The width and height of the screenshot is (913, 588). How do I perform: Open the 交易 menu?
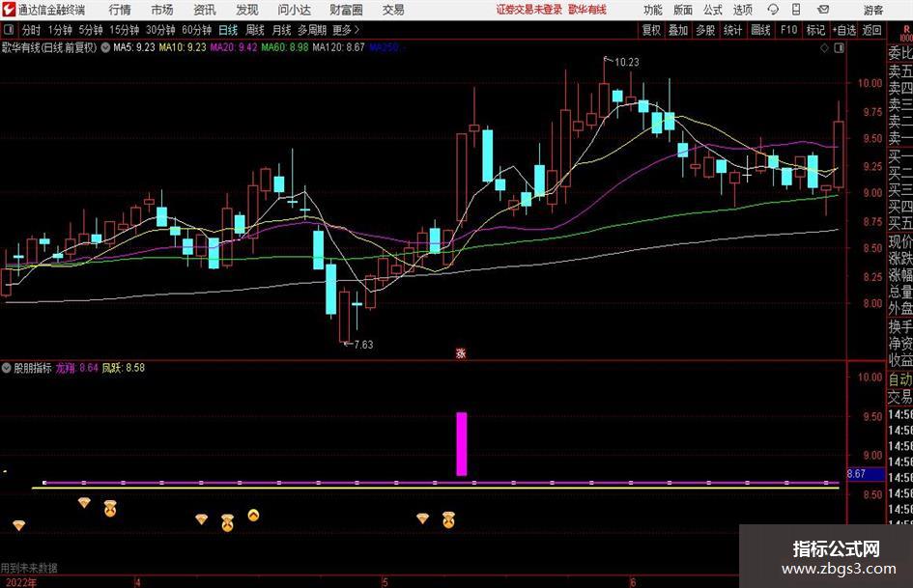click(393, 10)
